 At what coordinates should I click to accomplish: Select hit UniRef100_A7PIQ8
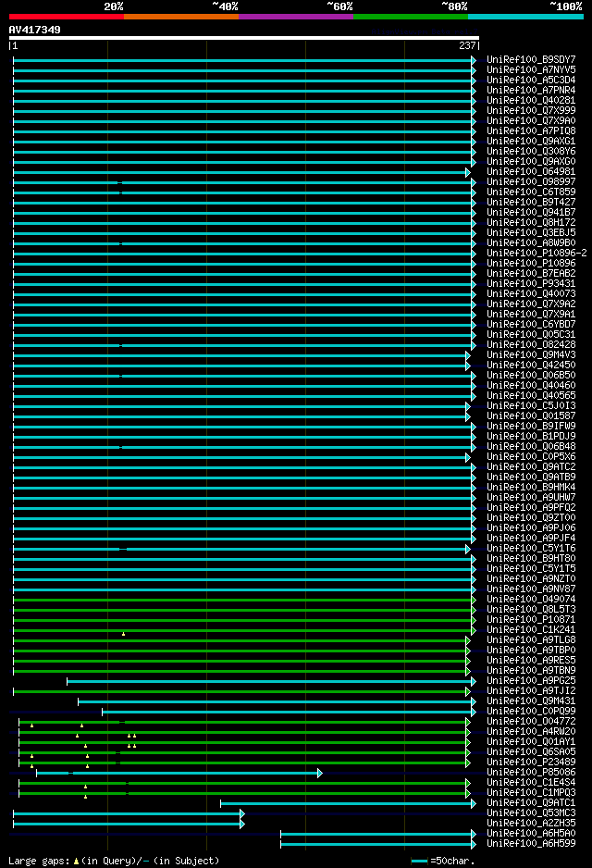pos(531,131)
